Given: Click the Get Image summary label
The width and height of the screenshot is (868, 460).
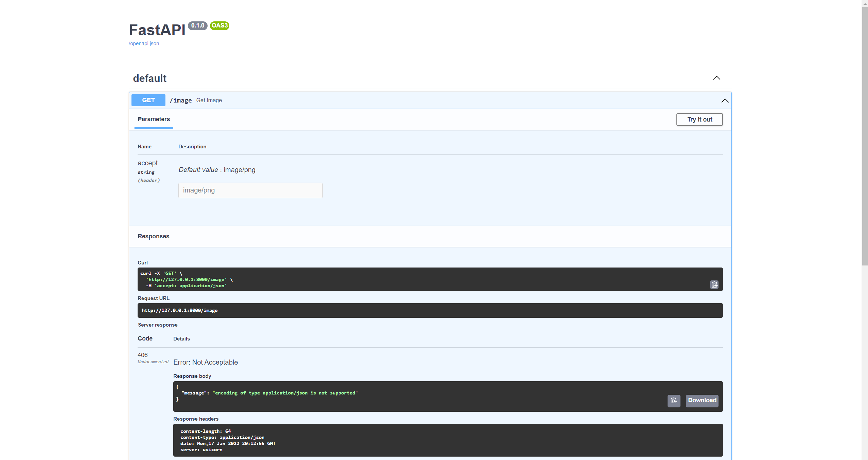Looking at the screenshot, I should click(x=209, y=100).
